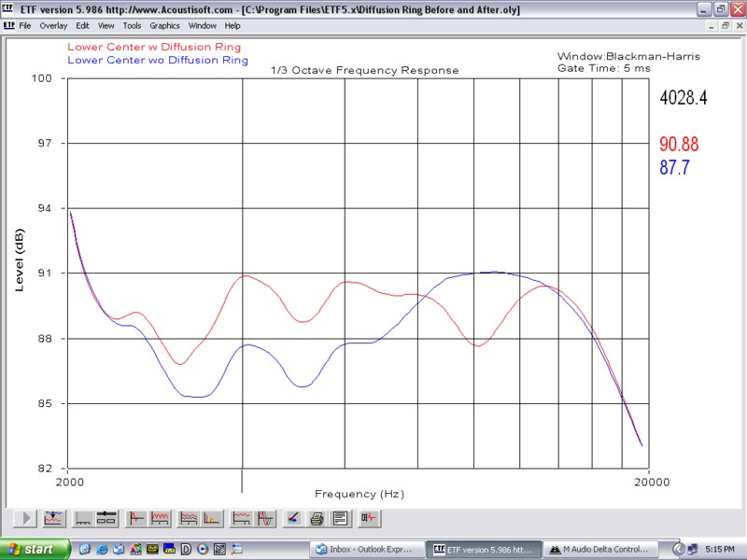Click the 82 dB axis value
747x560 pixels.
tap(44, 469)
